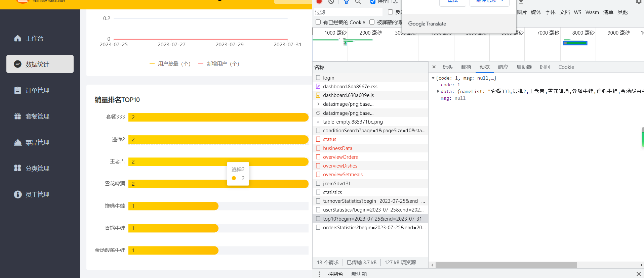Select the userStatistics request
The height and width of the screenshot is (278, 644).
370,210
